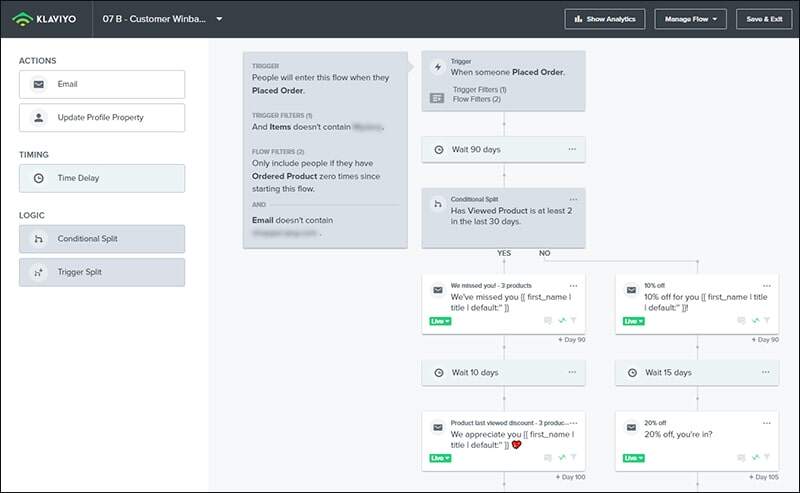The height and width of the screenshot is (493, 800).
Task: Click the Show Analytics button
Action: coord(605,19)
